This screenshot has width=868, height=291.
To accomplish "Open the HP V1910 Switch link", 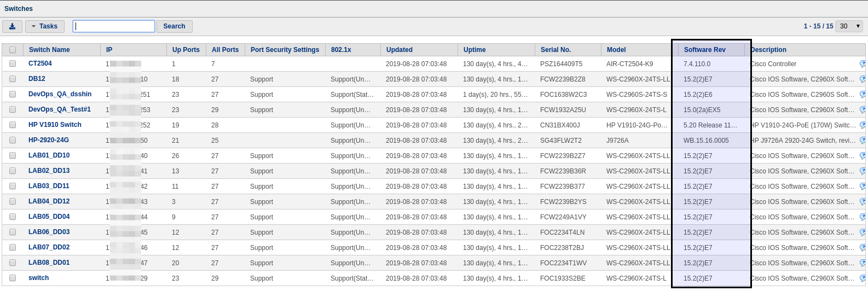I will tap(55, 125).
